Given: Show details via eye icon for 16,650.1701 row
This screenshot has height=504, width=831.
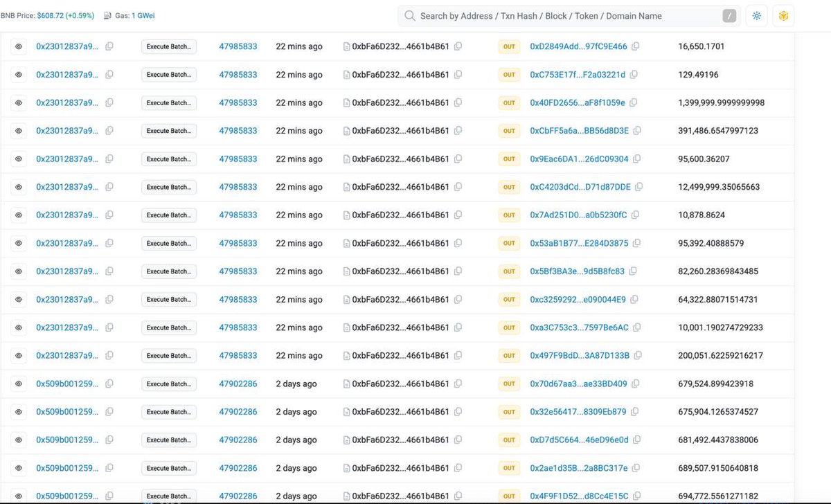Looking at the screenshot, I should [19, 46].
